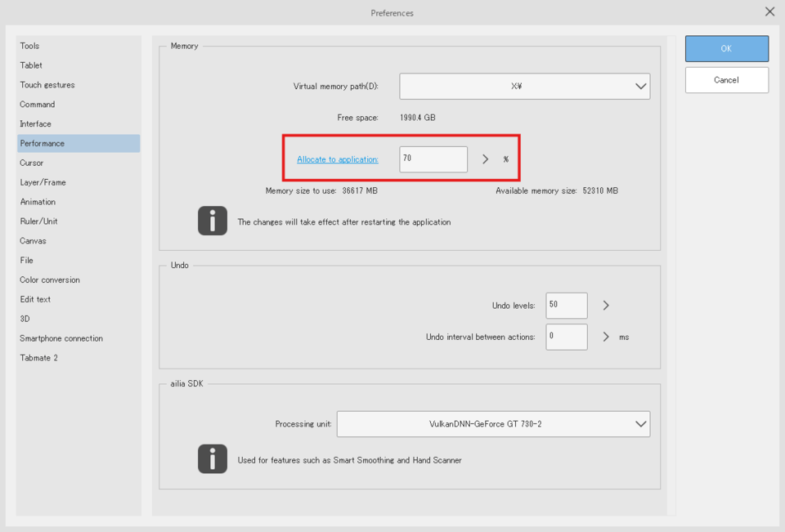Viewport: 785px width, 532px height.
Task: Select the Animation settings category
Action: tap(38, 201)
